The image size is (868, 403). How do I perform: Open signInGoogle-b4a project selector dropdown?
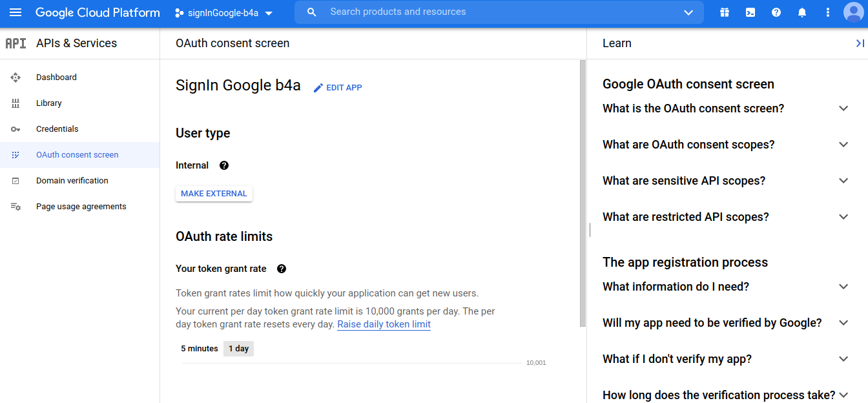(x=224, y=13)
